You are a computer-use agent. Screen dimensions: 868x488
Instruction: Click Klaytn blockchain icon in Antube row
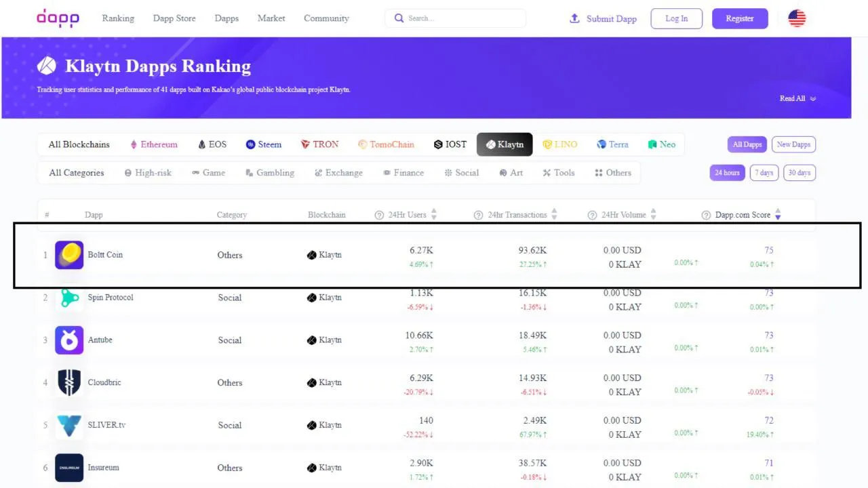pyautogui.click(x=312, y=340)
